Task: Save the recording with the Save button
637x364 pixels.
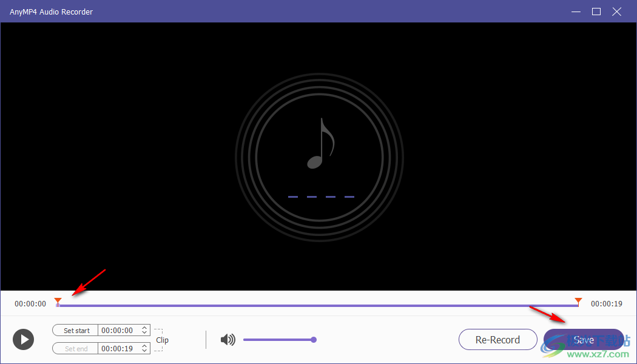Action: (582, 339)
